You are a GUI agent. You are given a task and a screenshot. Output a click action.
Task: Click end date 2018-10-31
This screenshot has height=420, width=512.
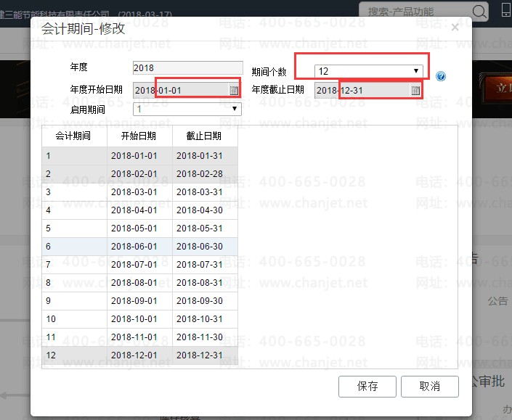coord(205,319)
